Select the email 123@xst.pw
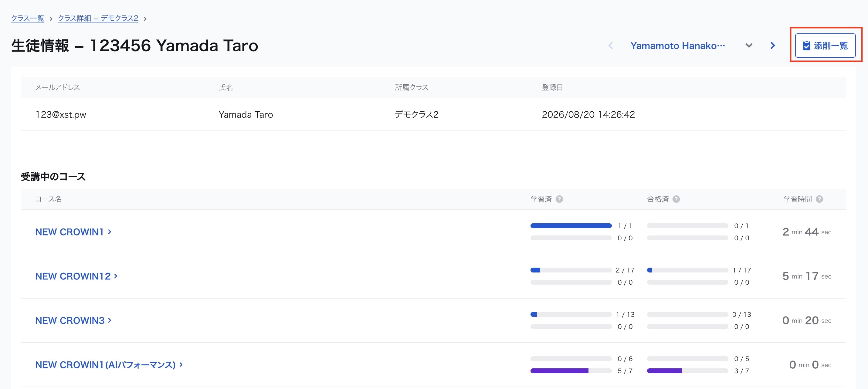 pyautogui.click(x=61, y=114)
